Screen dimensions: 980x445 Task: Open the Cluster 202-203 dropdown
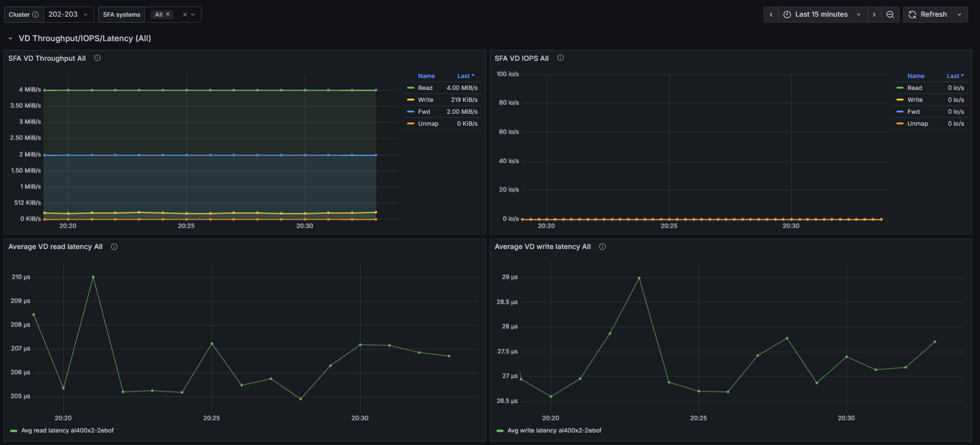click(x=69, y=14)
